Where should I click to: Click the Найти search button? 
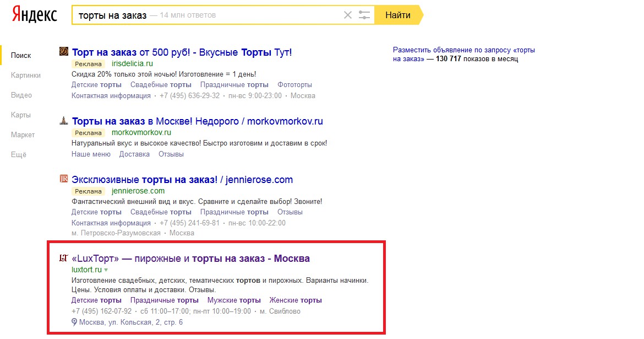click(x=399, y=15)
